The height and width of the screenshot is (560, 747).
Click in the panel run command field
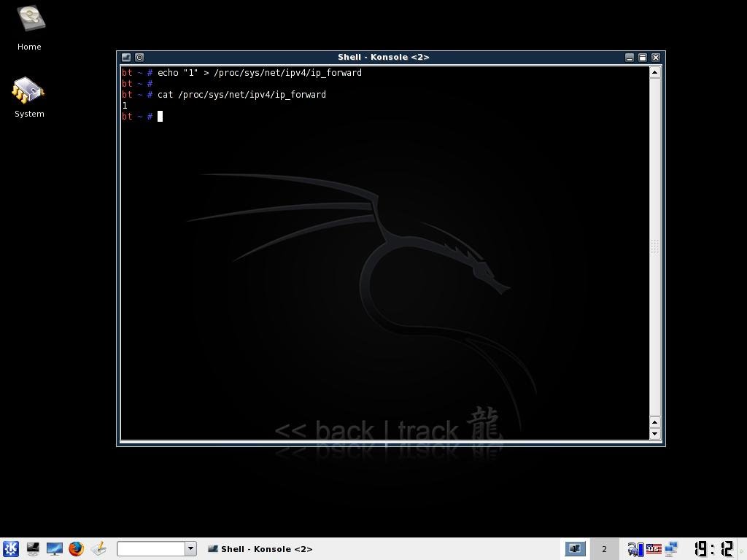click(x=151, y=548)
